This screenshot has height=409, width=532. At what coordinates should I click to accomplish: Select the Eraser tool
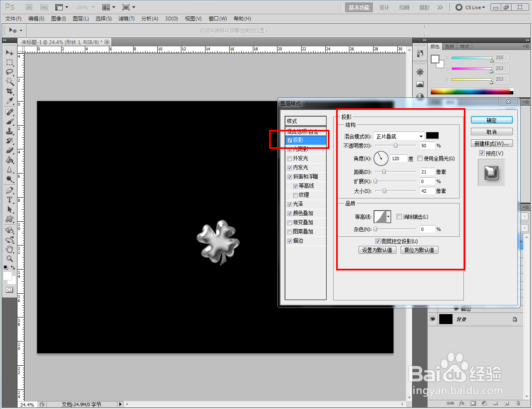click(10, 151)
